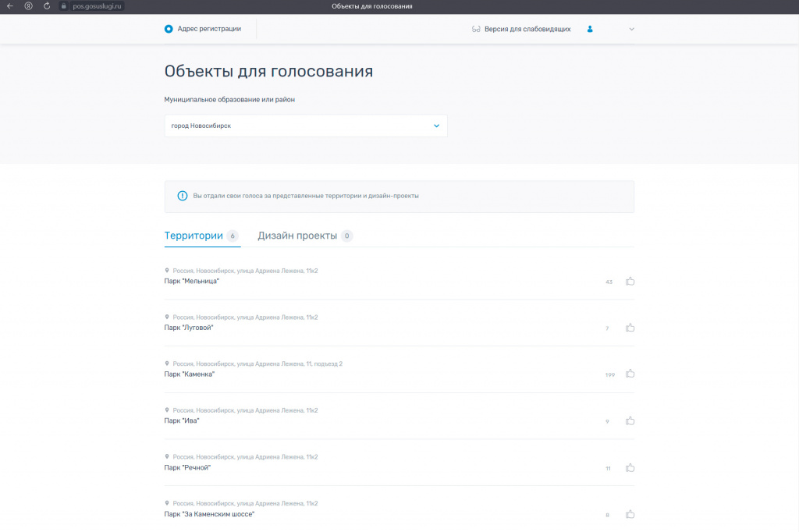The image size is (799, 532).
Task: Select the Территории tab
Action: [194, 236]
